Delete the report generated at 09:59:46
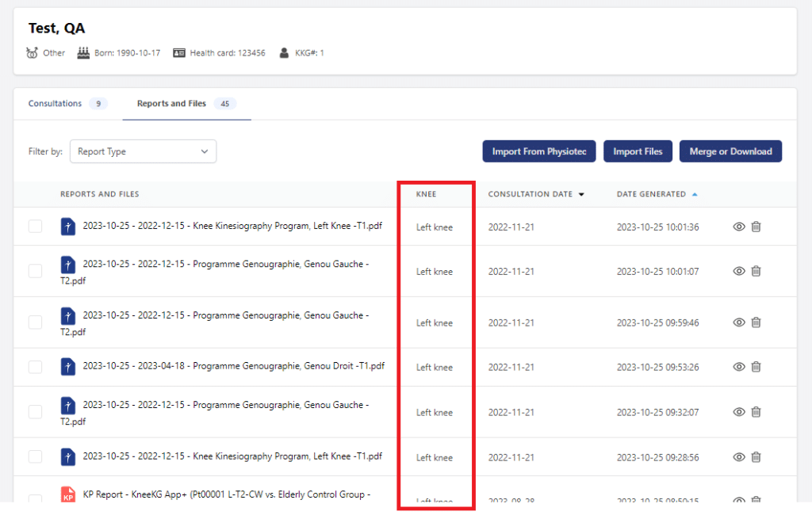This screenshot has width=812, height=519. (756, 322)
